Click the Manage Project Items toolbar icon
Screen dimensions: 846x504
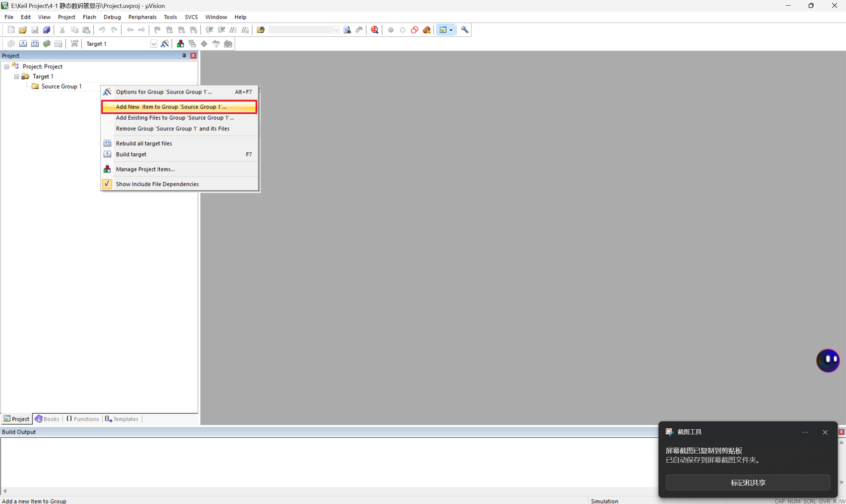click(x=180, y=44)
